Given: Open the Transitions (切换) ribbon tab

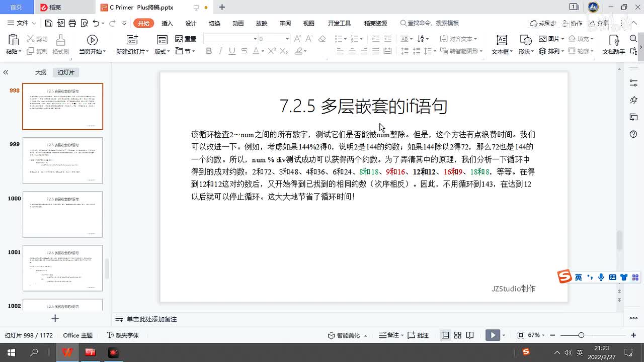Looking at the screenshot, I should pos(214,23).
